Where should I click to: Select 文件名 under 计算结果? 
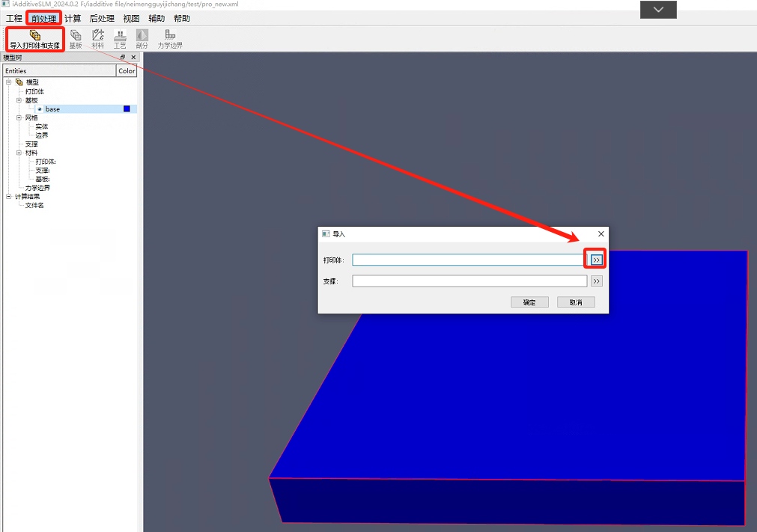click(x=34, y=205)
